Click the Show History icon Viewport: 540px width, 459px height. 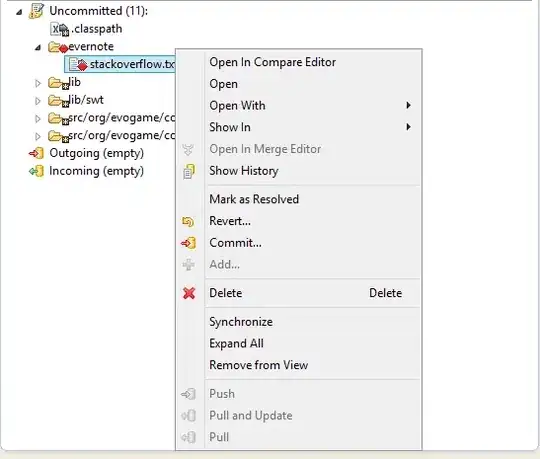click(x=189, y=171)
